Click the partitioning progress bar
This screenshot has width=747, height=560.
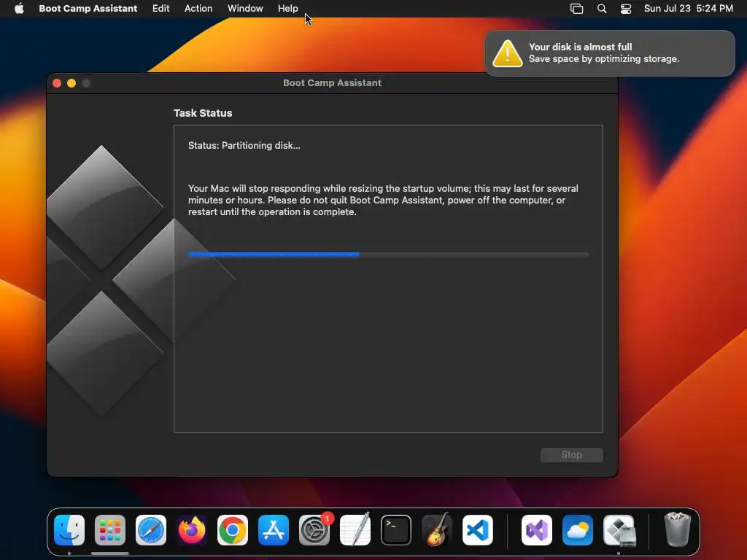pos(388,254)
